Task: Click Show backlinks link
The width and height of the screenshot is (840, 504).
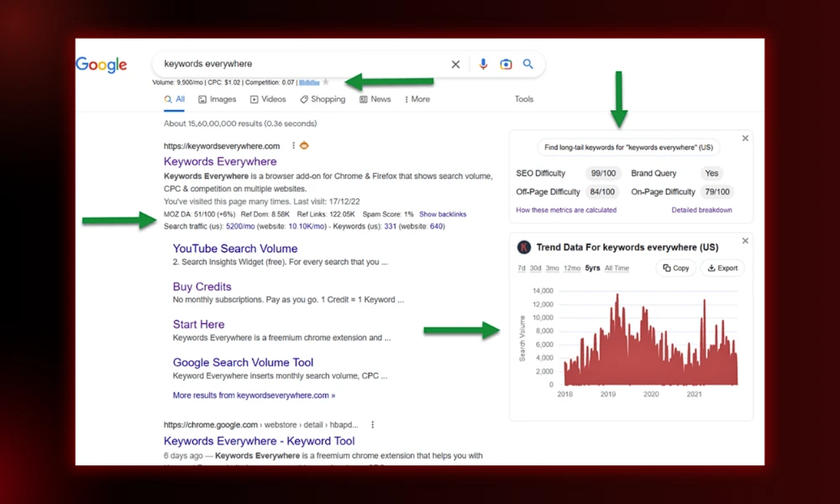Action: (x=443, y=214)
